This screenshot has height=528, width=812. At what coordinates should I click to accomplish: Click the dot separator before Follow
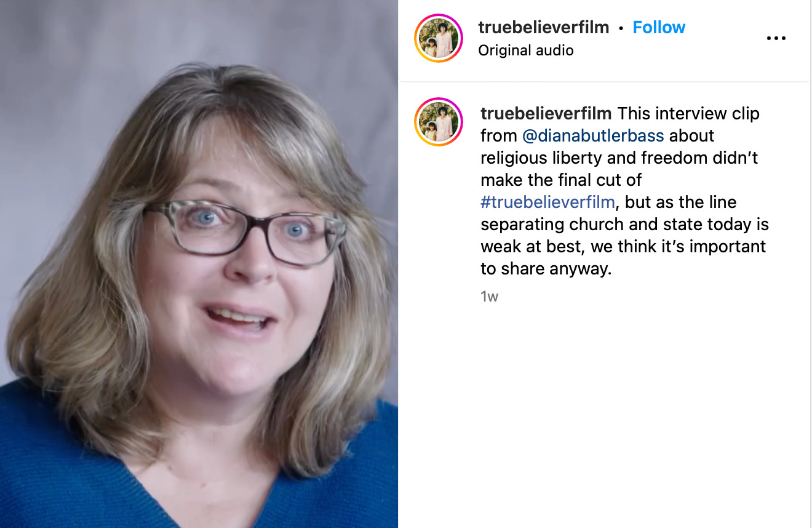click(621, 28)
